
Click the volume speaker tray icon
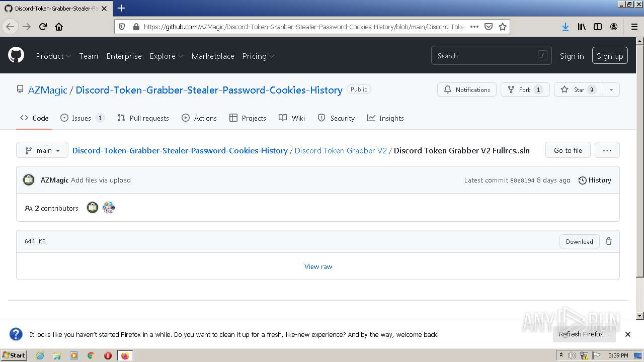click(x=573, y=355)
